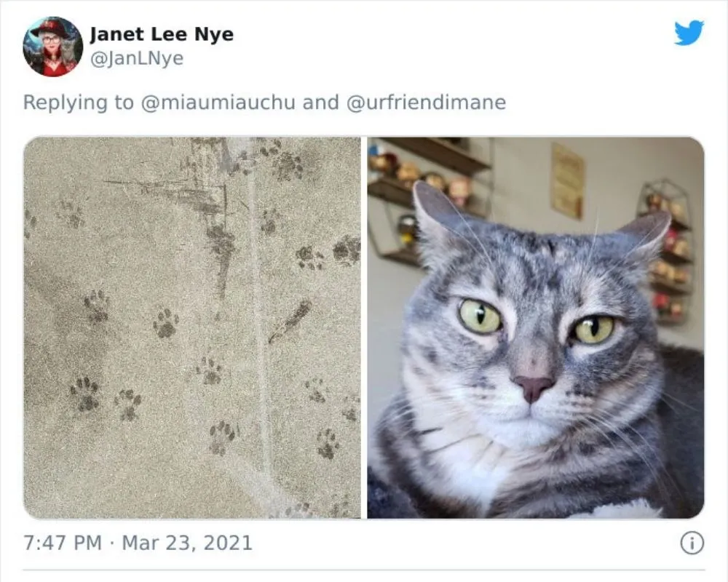
Task: Click the gold plaque on the wall
Action: (x=567, y=181)
